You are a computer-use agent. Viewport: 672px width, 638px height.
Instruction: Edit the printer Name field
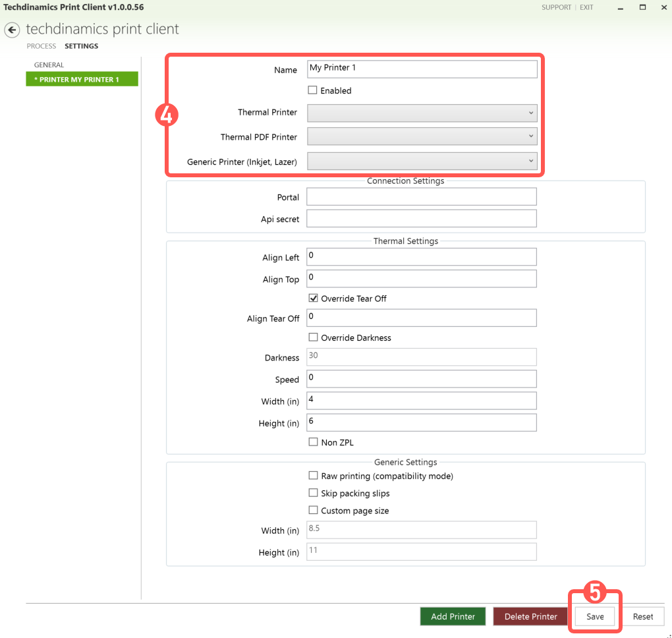[x=422, y=69]
